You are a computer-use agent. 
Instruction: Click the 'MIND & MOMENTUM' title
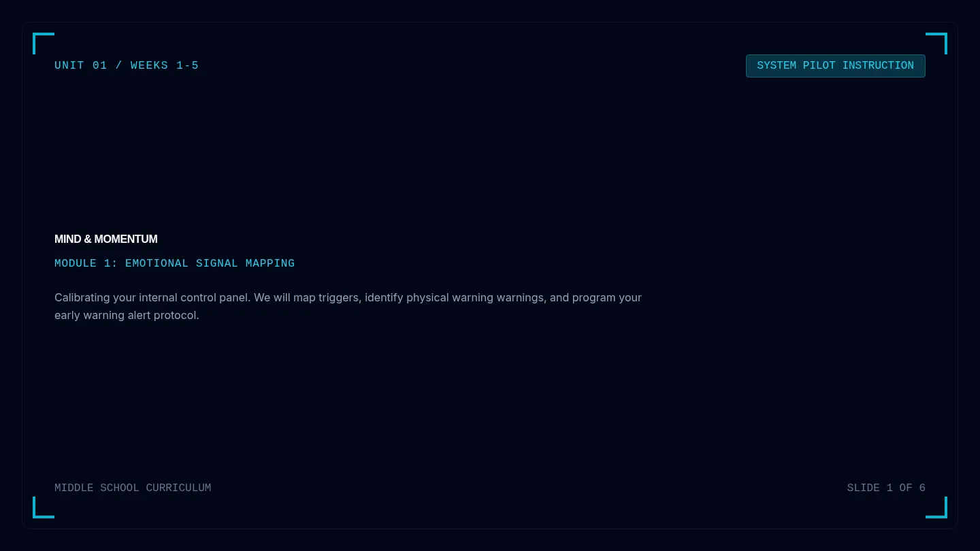(106, 239)
